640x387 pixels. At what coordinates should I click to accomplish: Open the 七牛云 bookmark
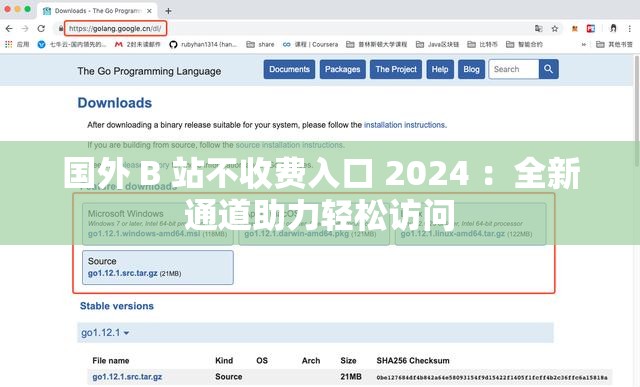71,44
